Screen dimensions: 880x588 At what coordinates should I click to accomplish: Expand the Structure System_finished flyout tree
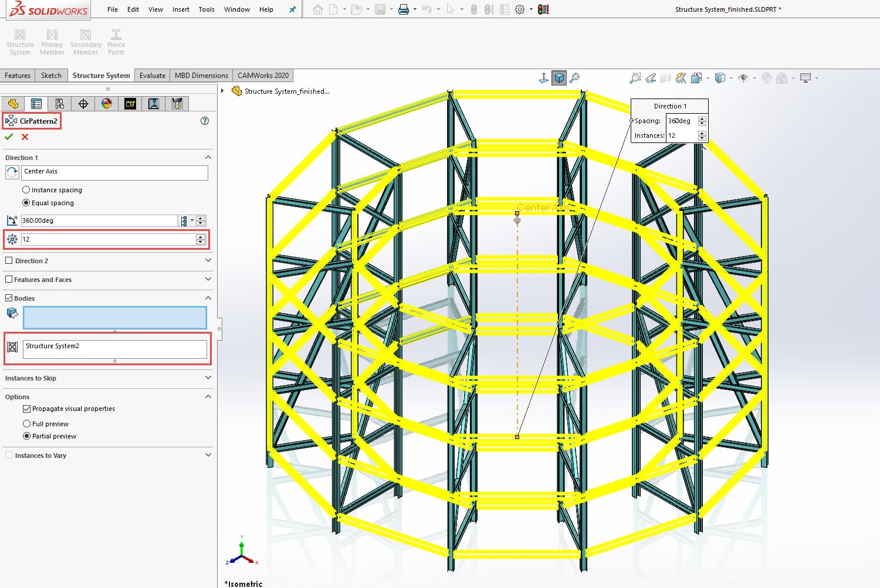tap(222, 91)
